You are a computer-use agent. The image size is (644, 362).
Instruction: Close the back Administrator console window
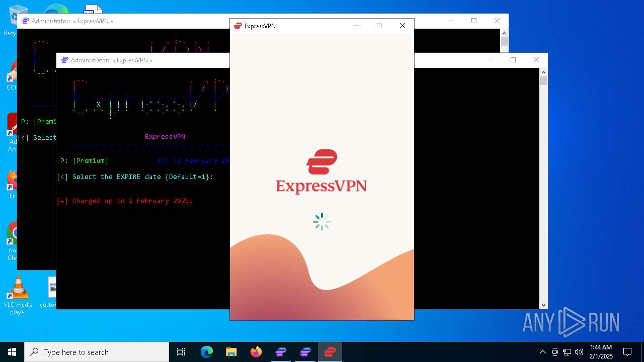click(x=497, y=21)
